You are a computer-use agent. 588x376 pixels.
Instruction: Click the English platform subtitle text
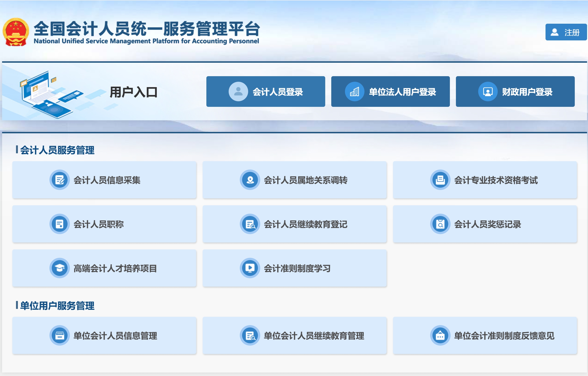tap(146, 41)
